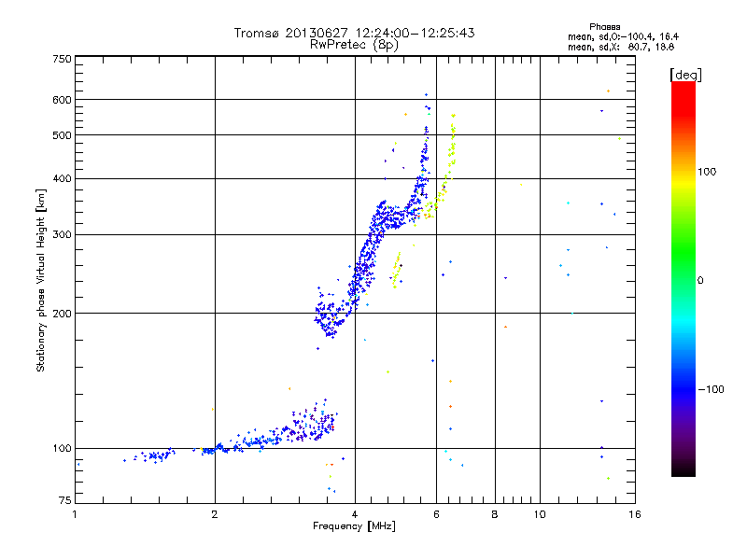The width and height of the screenshot is (747, 560).
Task: Click y-axis tick label '500'
Action: click(x=62, y=135)
